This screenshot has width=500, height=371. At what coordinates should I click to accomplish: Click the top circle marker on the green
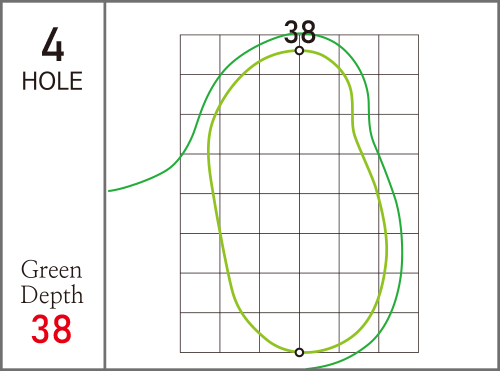299,51
